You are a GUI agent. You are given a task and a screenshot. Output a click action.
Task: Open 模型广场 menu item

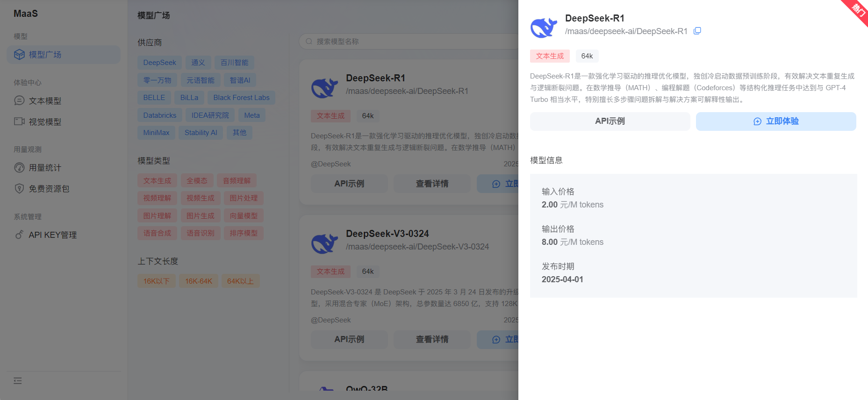point(64,55)
